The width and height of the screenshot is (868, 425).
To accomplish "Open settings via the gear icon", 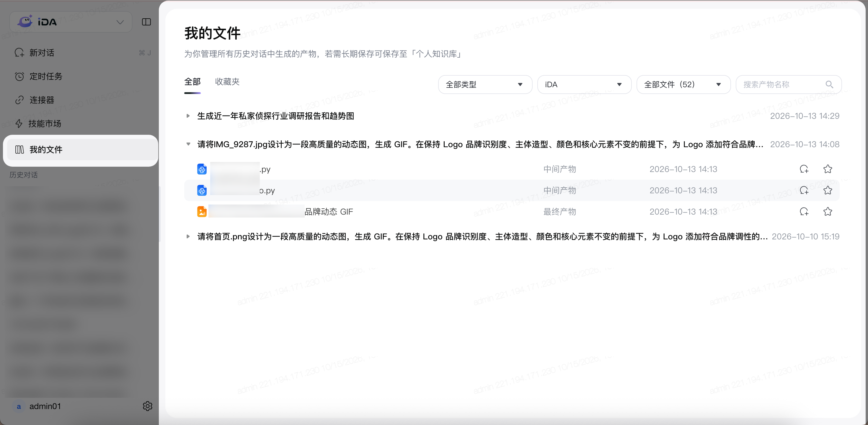I will [x=147, y=406].
